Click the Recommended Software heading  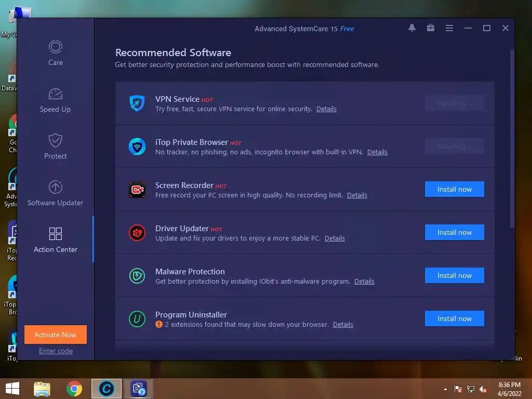click(173, 52)
